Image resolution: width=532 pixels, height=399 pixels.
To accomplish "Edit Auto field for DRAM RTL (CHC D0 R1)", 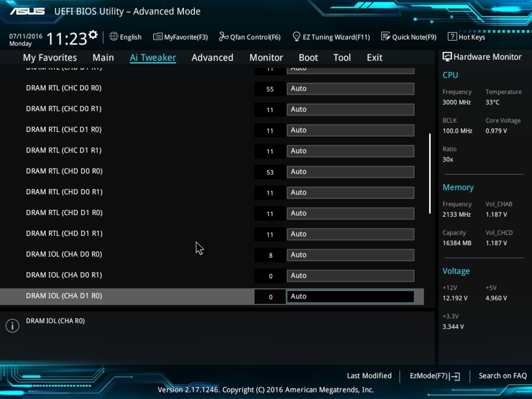I will pyautogui.click(x=350, y=109).
